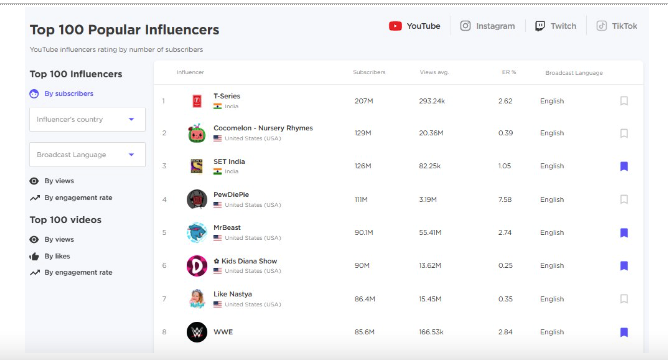Switch to the TikTok tab
Screen dimensions: 668x360
pos(616,26)
